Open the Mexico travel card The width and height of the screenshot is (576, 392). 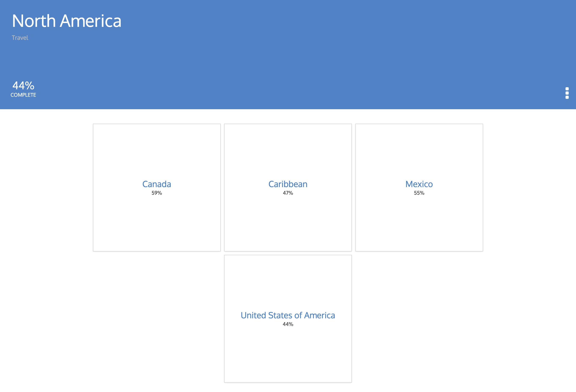(x=419, y=187)
